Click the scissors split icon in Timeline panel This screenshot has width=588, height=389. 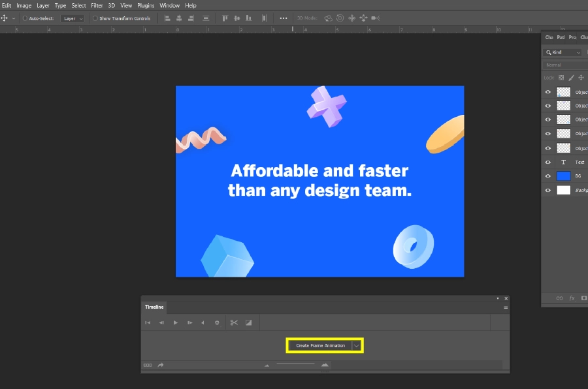234,322
